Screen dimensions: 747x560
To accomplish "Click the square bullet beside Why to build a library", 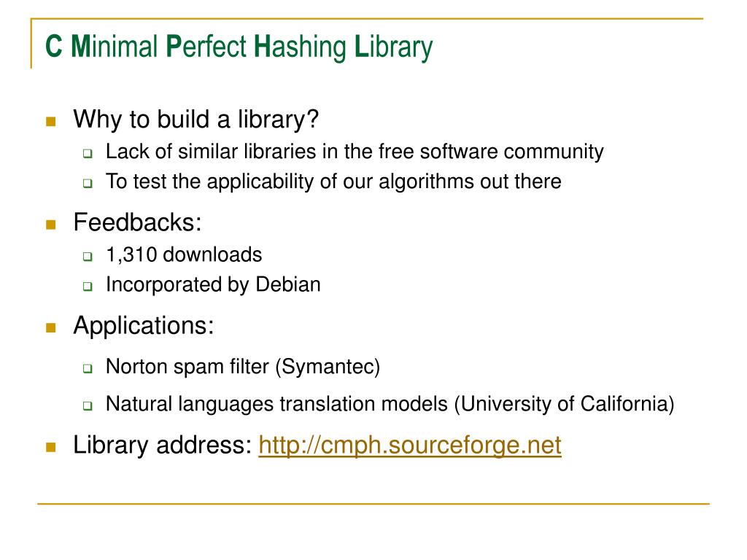I will (51, 122).
